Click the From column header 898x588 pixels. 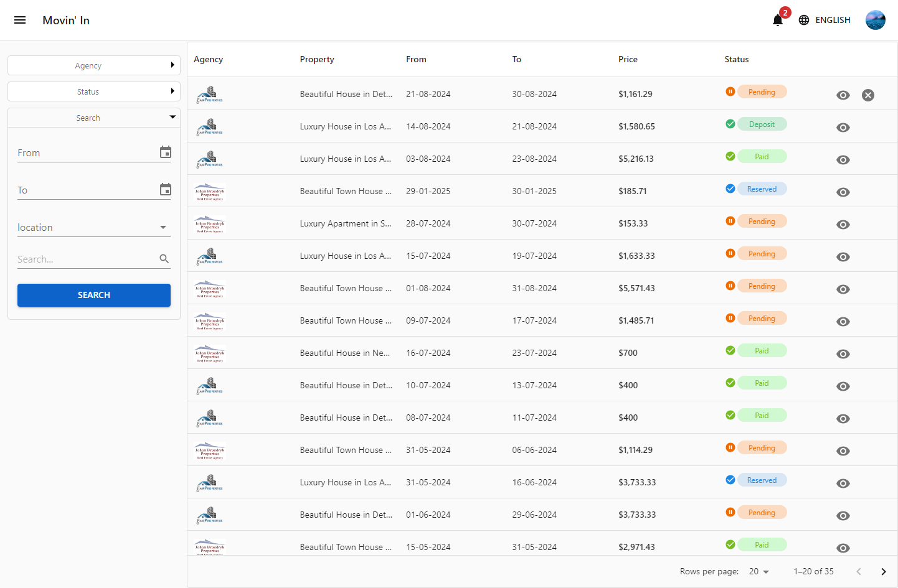pyautogui.click(x=416, y=59)
